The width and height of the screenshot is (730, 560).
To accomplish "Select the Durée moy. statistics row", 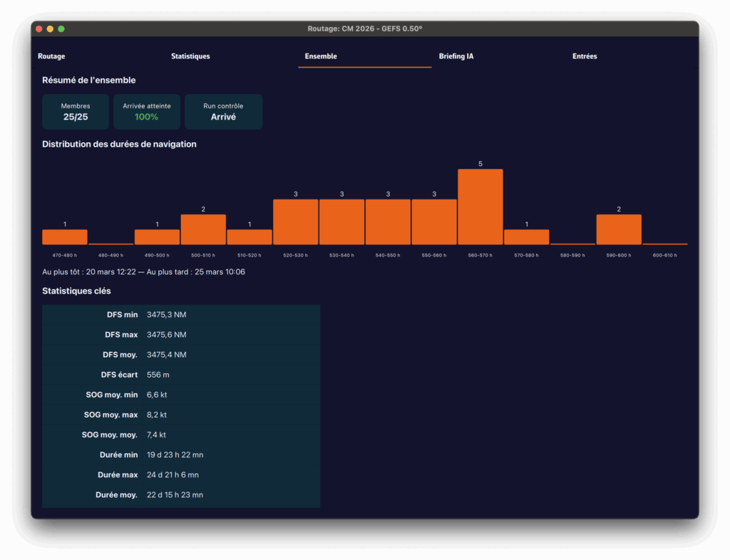I will [181, 494].
